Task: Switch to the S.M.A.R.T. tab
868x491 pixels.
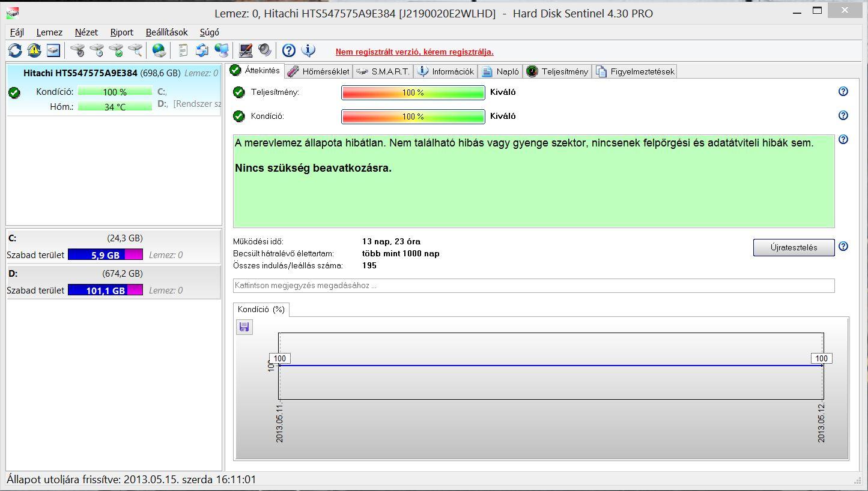Action: pos(383,71)
